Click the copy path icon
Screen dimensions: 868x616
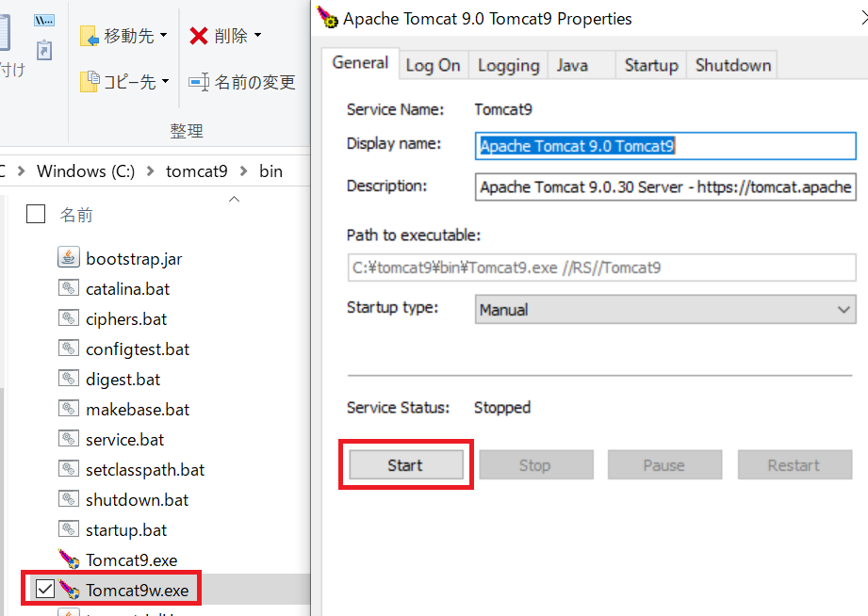pyautogui.click(x=44, y=21)
